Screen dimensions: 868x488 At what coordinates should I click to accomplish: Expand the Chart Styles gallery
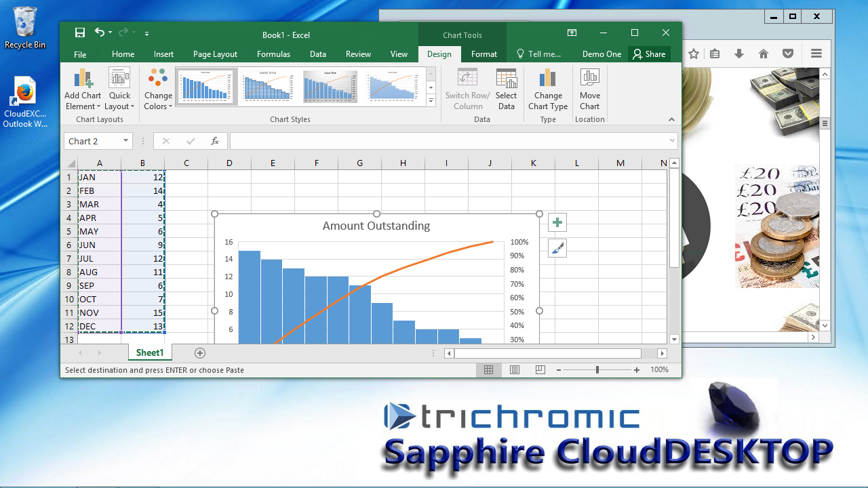[x=431, y=101]
